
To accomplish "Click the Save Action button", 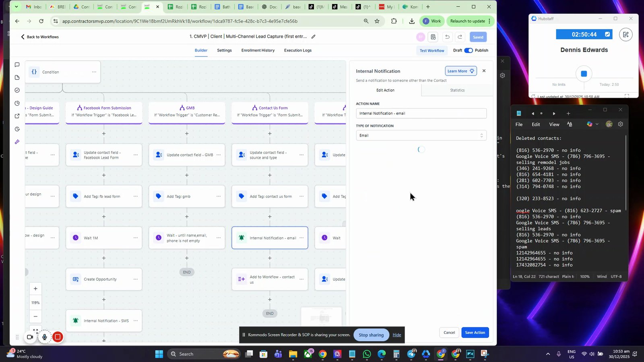I will (x=475, y=333).
